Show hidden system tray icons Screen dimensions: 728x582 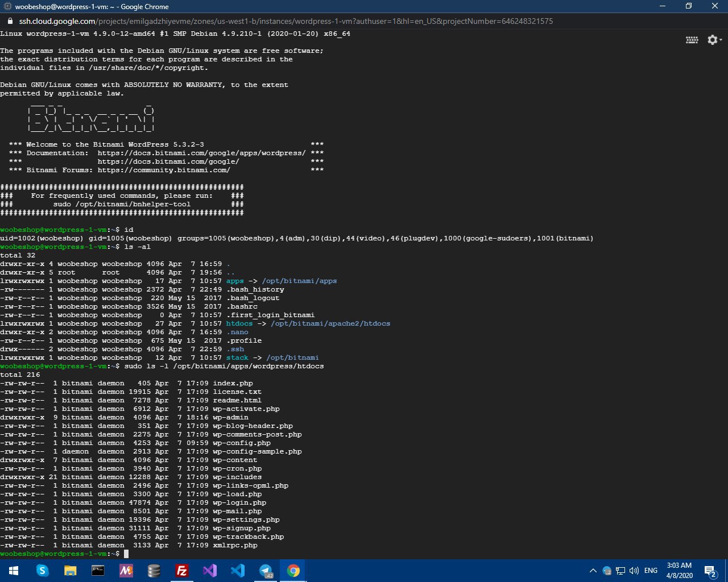[593, 571]
